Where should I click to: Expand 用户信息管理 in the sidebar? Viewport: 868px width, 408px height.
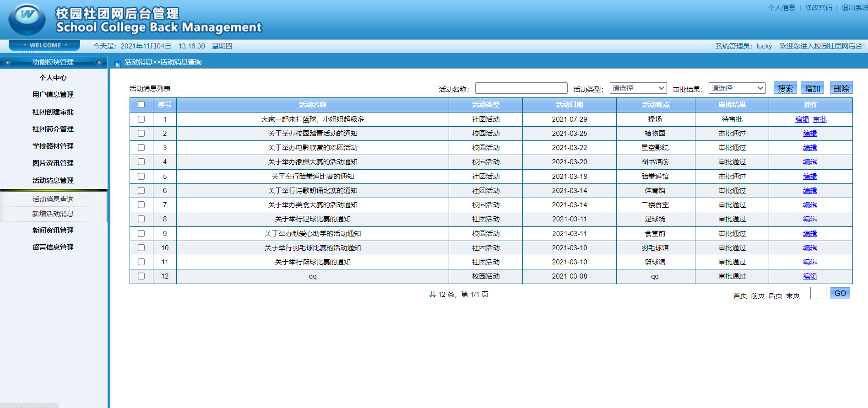click(53, 95)
